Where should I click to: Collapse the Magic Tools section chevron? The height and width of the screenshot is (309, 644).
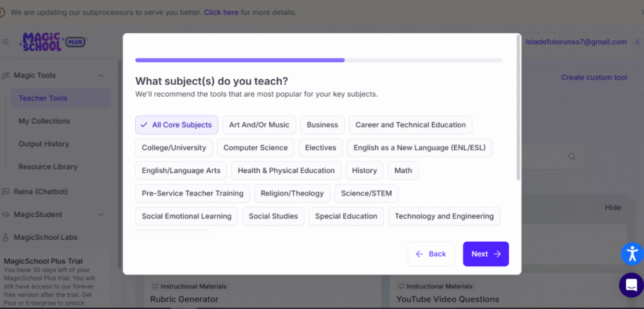101,75
